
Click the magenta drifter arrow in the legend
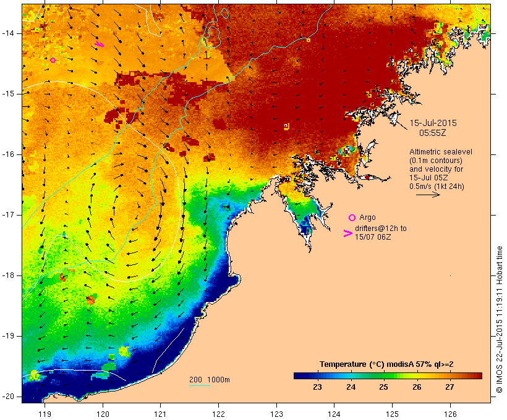pyautogui.click(x=347, y=233)
